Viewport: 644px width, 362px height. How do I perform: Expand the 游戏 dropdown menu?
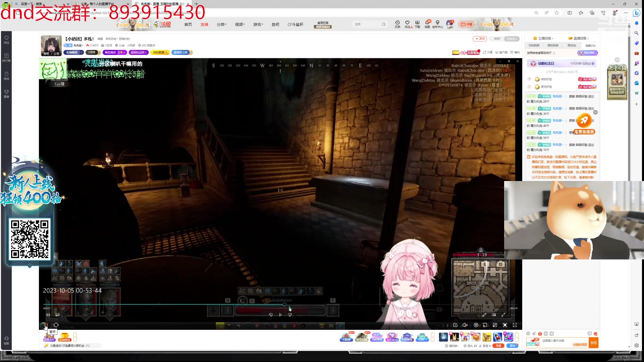[258, 24]
